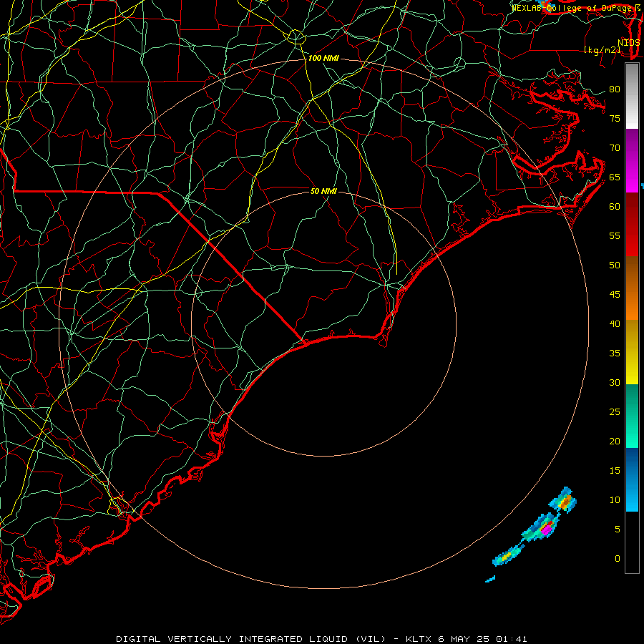This screenshot has width=644, height=644.
Task: Click the magenta core of the offshore storm cell
Action: 547,530
